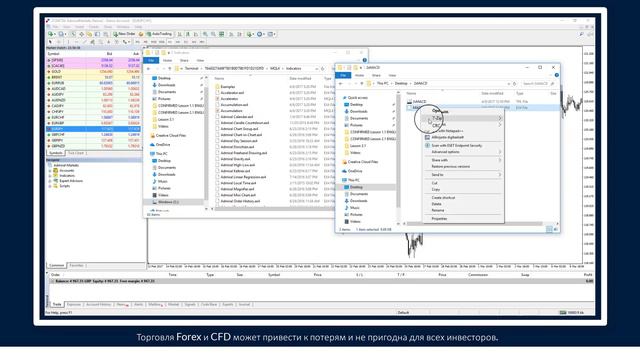Image resolution: width=640 pixels, height=360 pixels.
Task: Select Admiral Gravity file in Indicators window
Action: [235, 159]
